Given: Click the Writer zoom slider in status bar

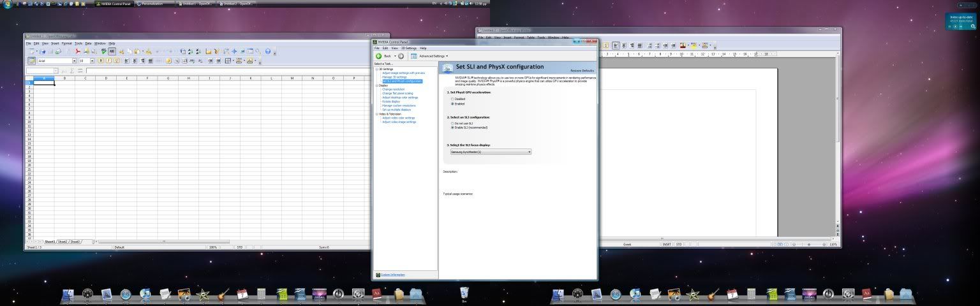Looking at the screenshot, I should point(809,244).
